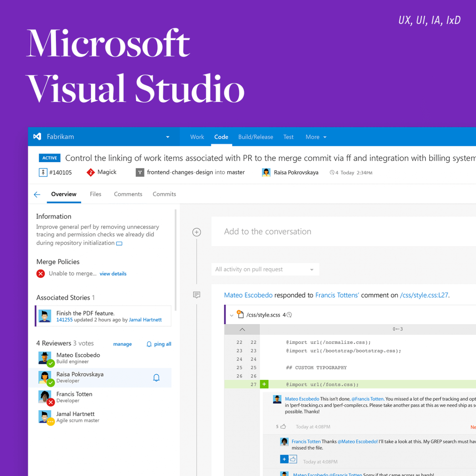Click the update history clock icon

[332, 173]
